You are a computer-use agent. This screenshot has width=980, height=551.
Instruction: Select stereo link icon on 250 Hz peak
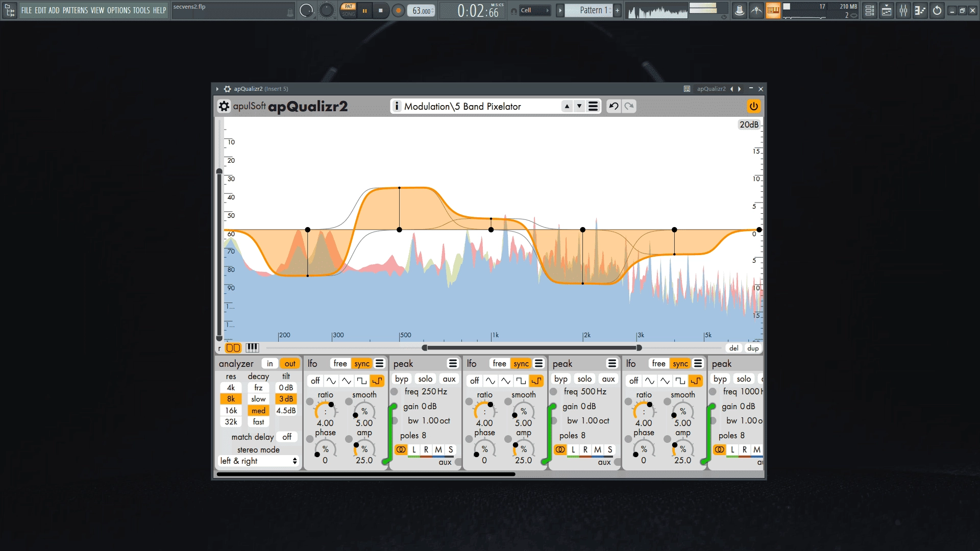(401, 449)
